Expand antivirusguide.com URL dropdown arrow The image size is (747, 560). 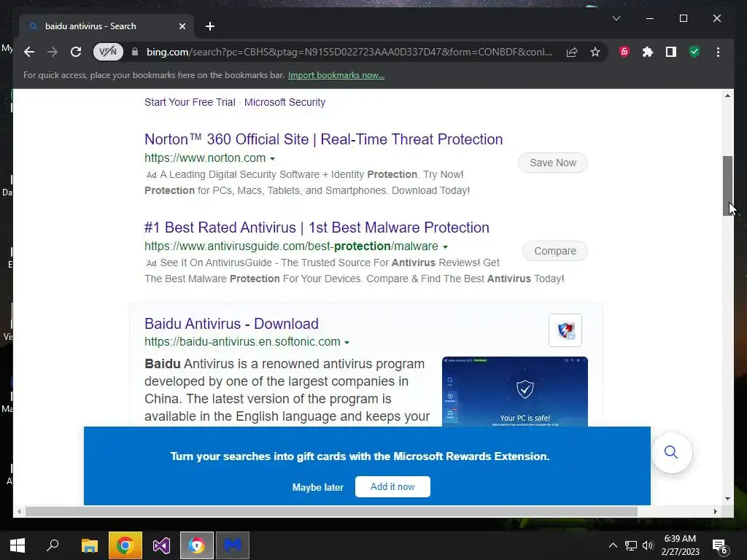(x=446, y=246)
